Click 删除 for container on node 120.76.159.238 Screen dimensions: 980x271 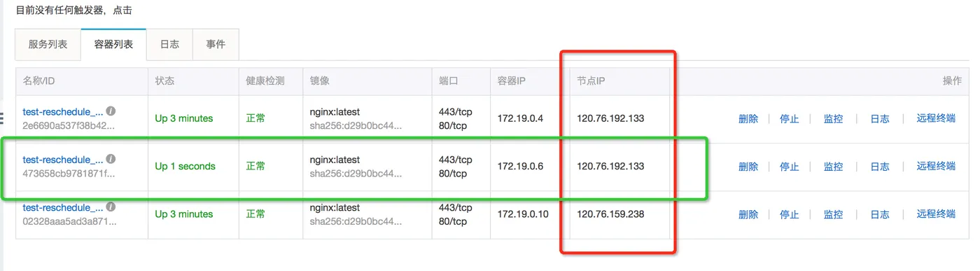click(748, 214)
